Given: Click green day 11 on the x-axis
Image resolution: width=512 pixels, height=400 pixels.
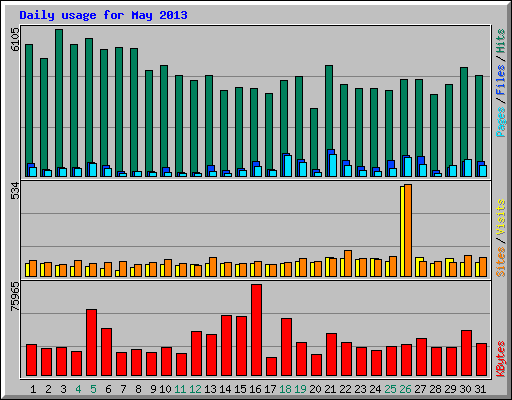Looking at the screenshot, I should click(x=180, y=389).
